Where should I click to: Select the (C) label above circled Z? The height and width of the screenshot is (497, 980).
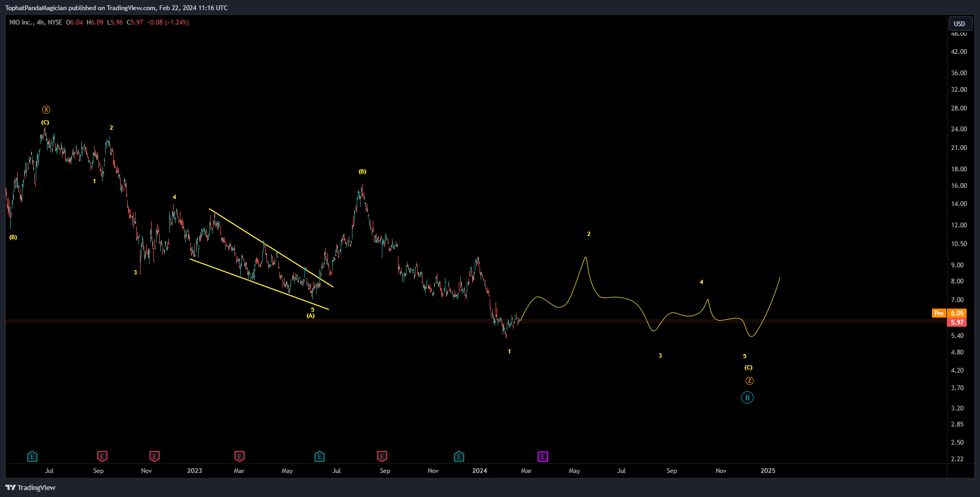pos(748,367)
